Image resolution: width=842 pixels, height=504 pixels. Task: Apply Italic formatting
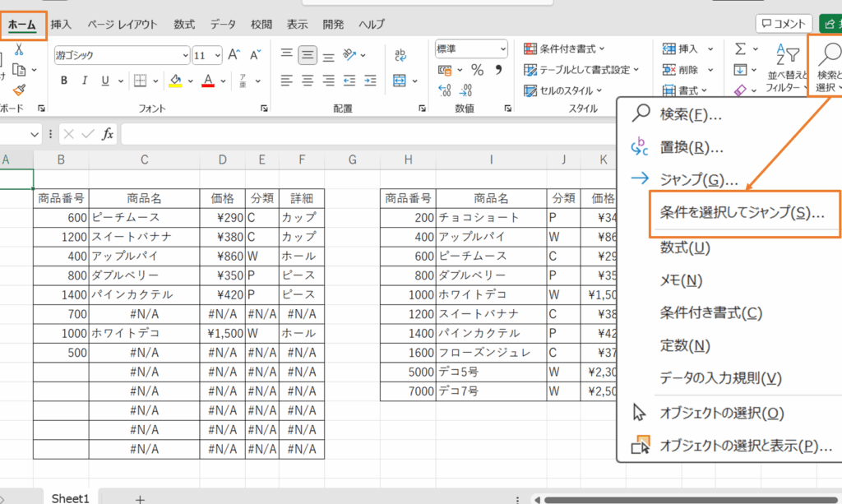(x=84, y=81)
